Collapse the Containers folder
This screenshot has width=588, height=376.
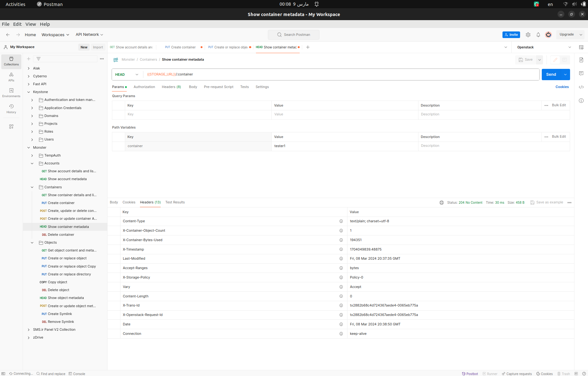coord(32,187)
